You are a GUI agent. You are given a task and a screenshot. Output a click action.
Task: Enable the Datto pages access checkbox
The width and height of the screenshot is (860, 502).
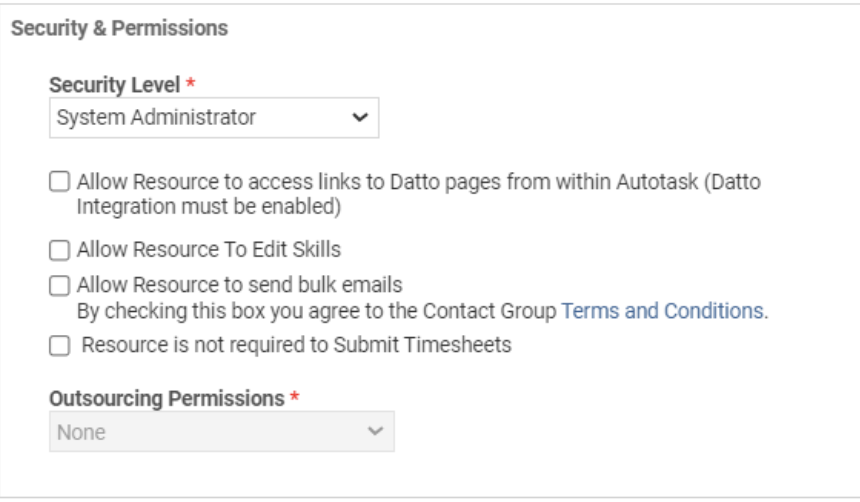(x=60, y=183)
